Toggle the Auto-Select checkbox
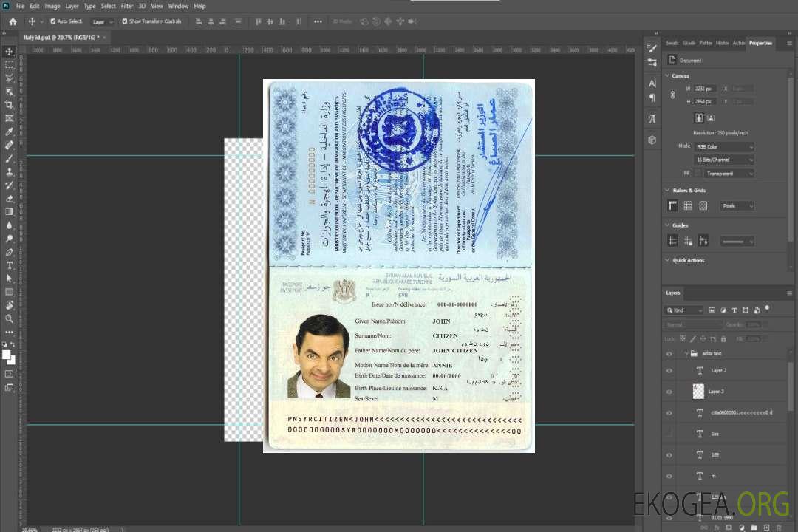Image resolution: width=798 pixels, height=532 pixels. pos(53,21)
